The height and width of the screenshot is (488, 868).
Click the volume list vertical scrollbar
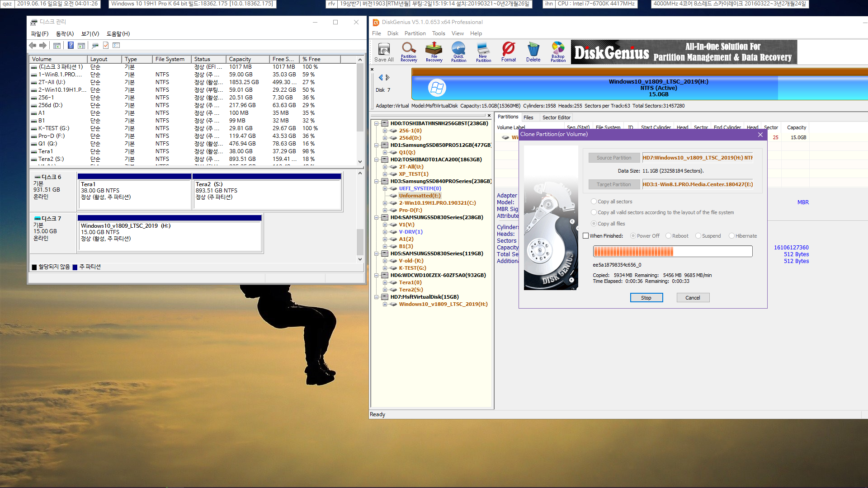(x=360, y=110)
